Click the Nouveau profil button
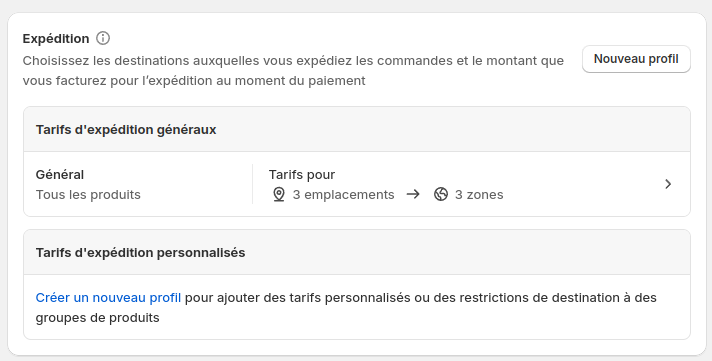The width and height of the screenshot is (712, 361). pos(636,59)
